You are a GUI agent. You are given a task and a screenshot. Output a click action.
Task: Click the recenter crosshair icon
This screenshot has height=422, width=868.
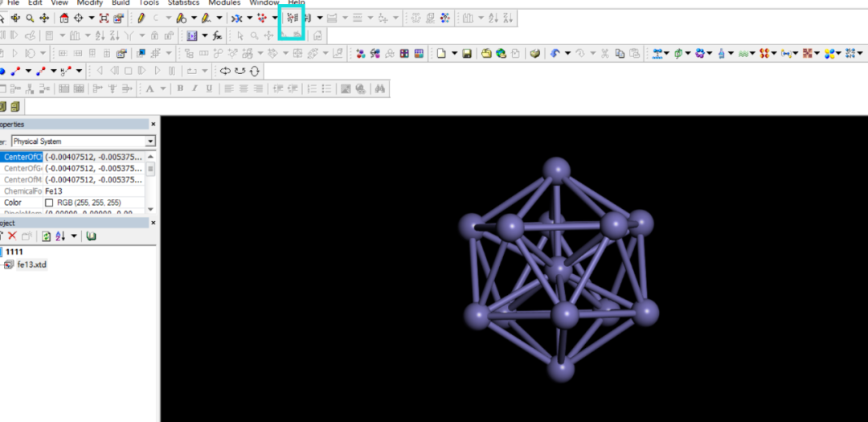[79, 18]
